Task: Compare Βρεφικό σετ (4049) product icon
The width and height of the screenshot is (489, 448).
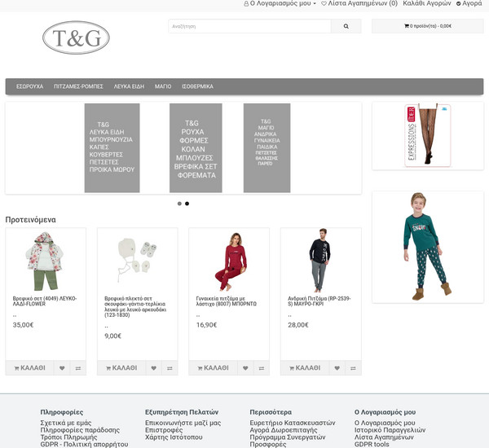Action: [x=78, y=368]
